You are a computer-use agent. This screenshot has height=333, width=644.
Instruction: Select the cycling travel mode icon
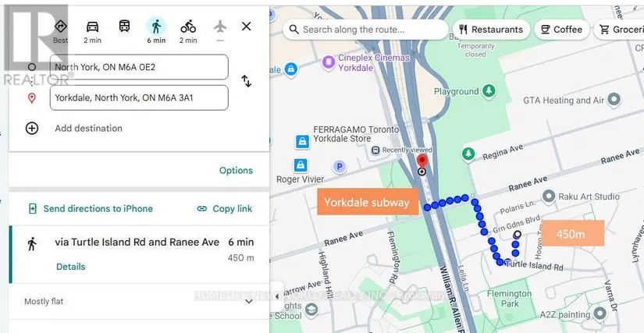pyautogui.click(x=188, y=27)
